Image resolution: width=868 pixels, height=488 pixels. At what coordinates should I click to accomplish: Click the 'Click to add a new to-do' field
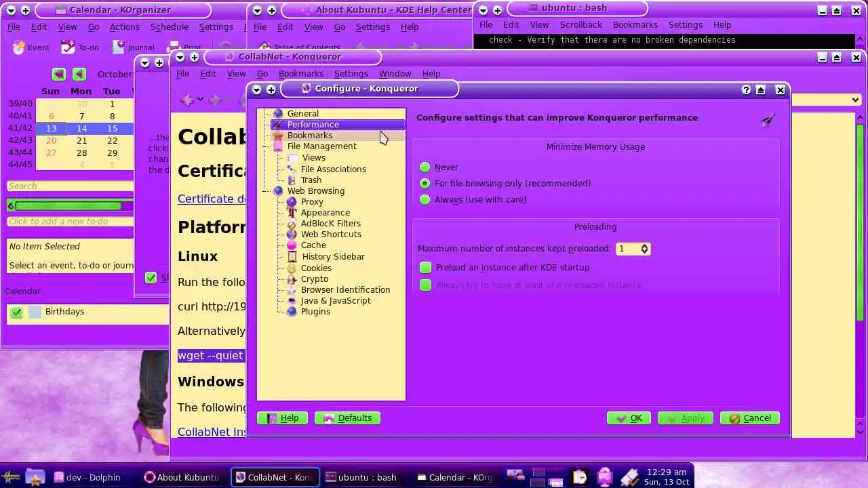(x=71, y=221)
